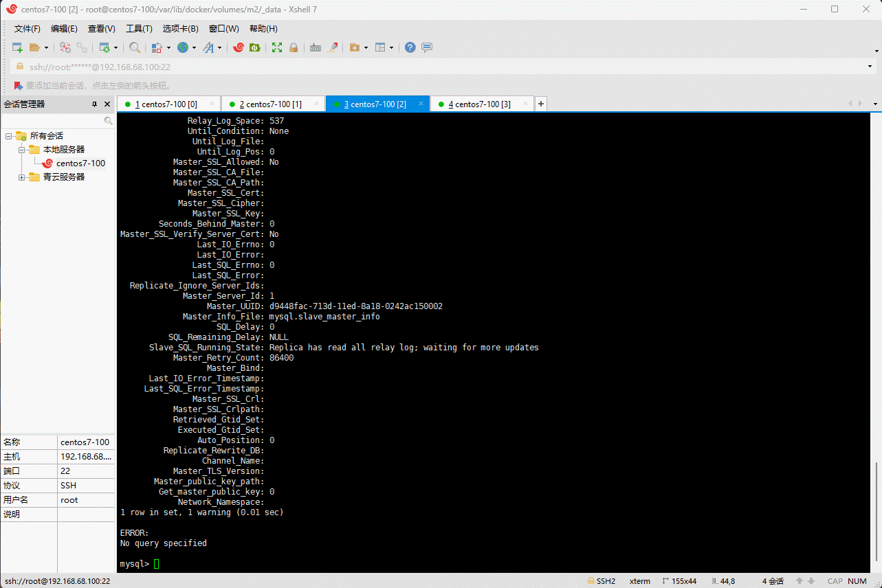The height and width of the screenshot is (588, 882).
Task: Click the Lock screen padlock icon
Action: point(294,47)
